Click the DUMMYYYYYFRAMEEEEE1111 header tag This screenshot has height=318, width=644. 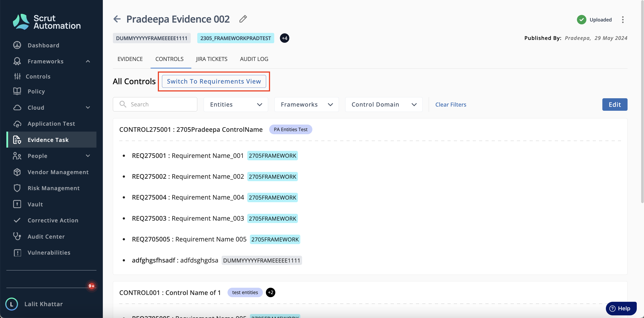(151, 38)
